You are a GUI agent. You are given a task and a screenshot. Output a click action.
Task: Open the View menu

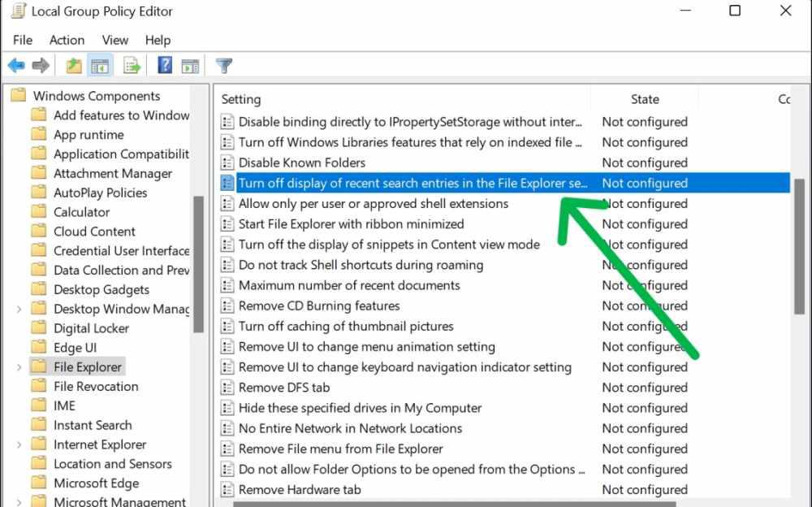(115, 40)
